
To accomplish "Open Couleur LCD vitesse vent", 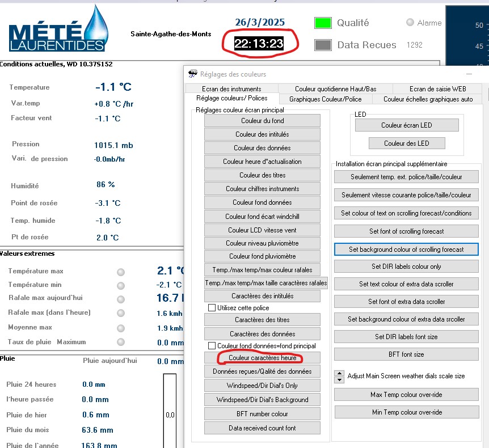I will (262, 230).
